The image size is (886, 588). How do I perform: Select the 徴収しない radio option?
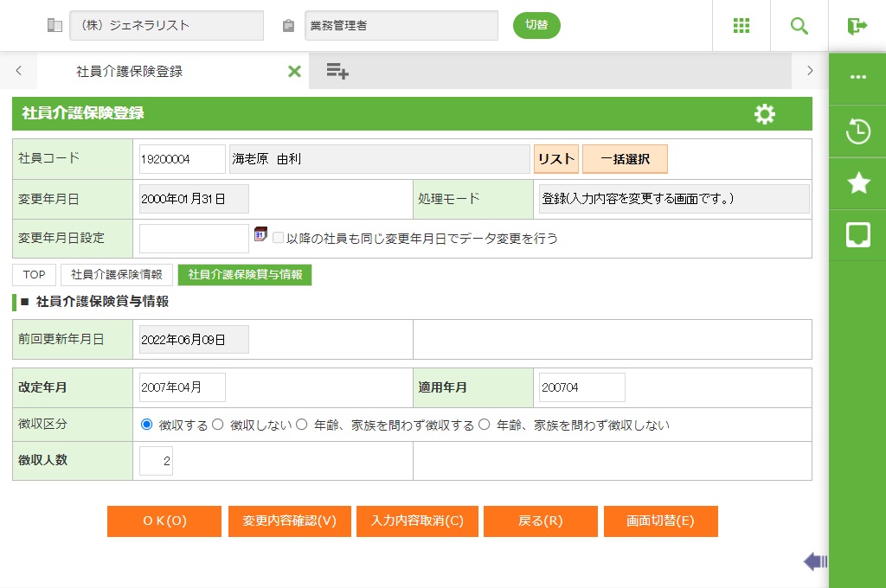pyautogui.click(x=218, y=425)
